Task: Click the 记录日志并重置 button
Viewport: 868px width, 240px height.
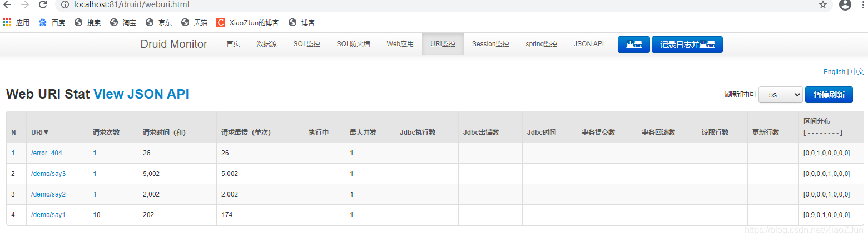Action: click(x=687, y=45)
